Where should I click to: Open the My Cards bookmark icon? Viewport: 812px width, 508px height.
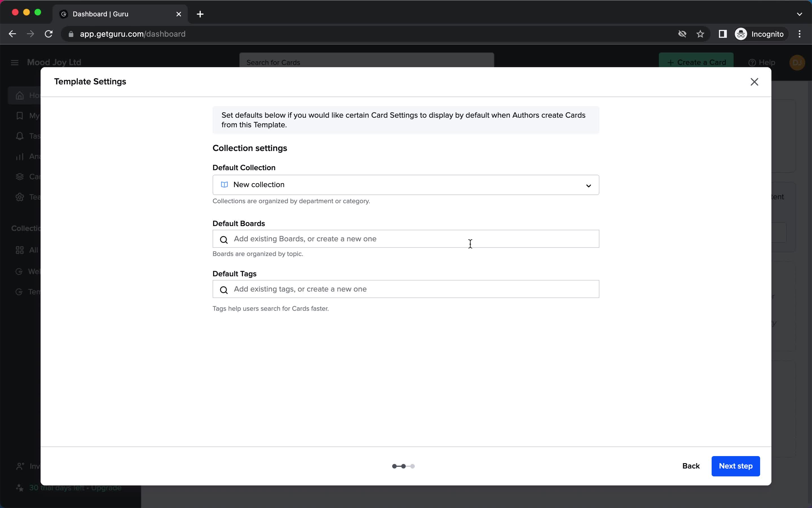20,116
